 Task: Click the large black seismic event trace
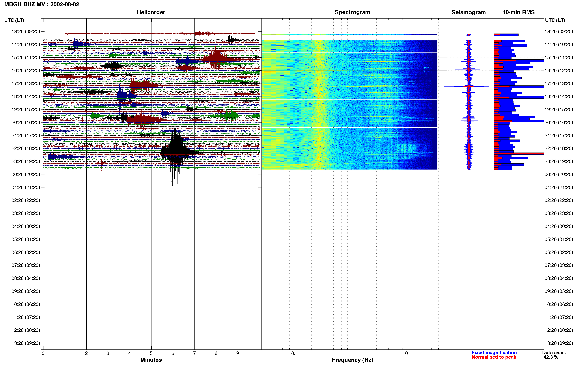coord(176,152)
